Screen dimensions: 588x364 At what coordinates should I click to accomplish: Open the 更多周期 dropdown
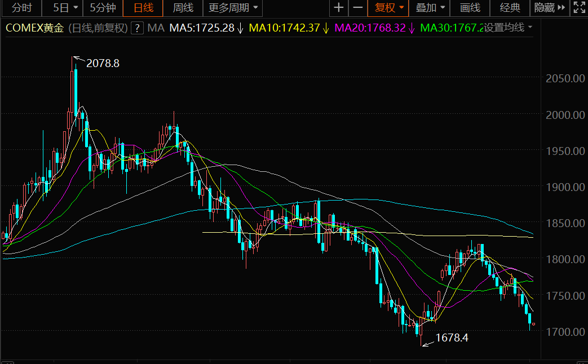[x=233, y=8]
